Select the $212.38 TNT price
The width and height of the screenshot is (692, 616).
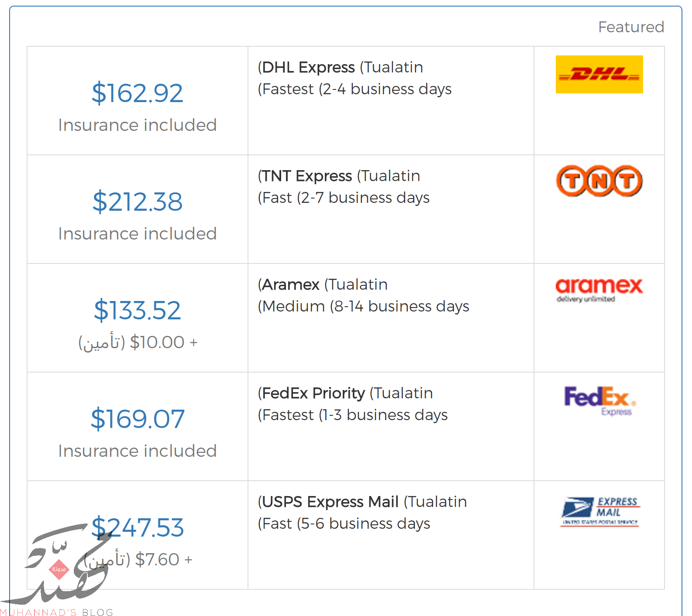(138, 202)
